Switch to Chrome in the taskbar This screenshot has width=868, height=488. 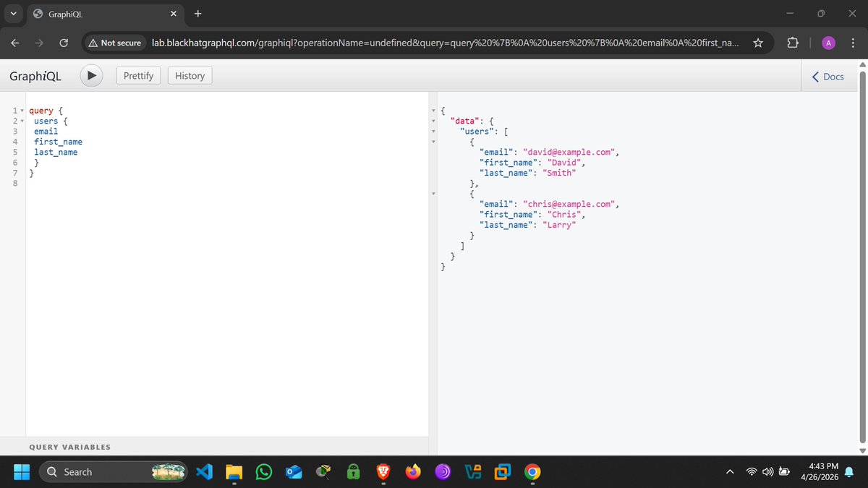tap(532, 472)
